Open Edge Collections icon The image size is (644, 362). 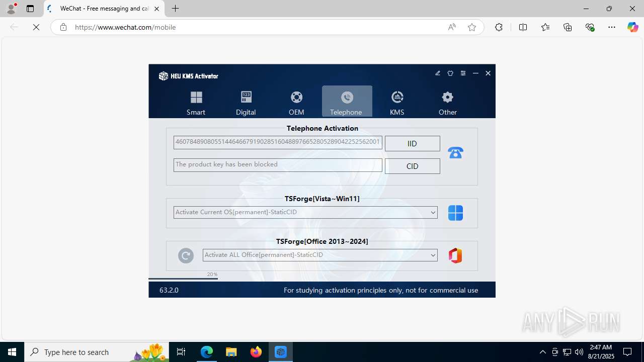pyautogui.click(x=568, y=27)
